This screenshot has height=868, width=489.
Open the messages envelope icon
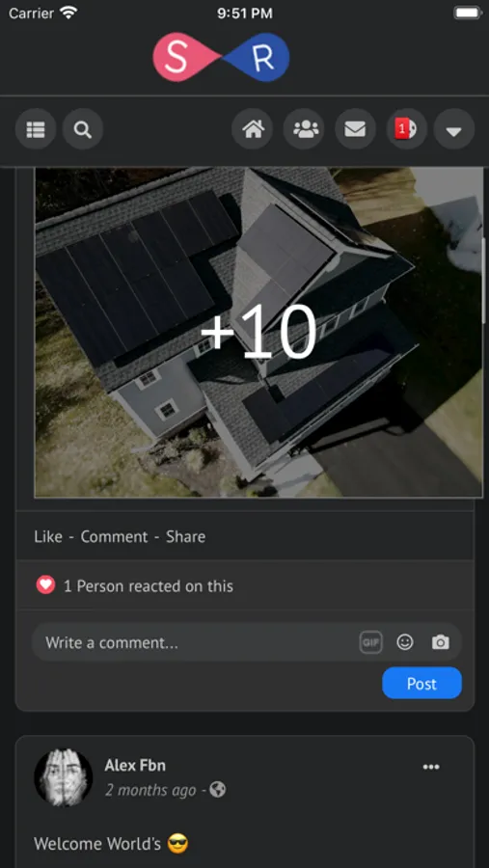coord(355,129)
